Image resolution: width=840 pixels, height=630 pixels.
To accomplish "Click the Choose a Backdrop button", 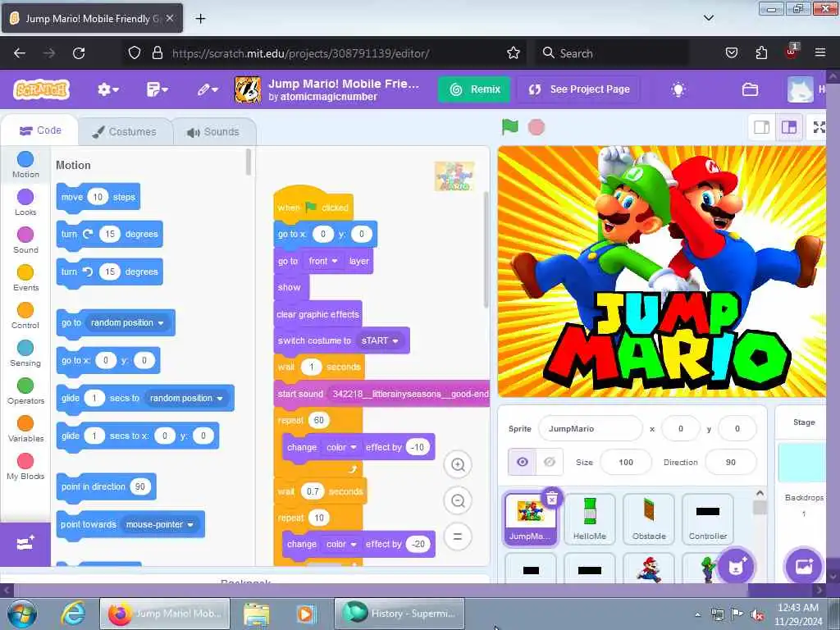I will (804, 566).
